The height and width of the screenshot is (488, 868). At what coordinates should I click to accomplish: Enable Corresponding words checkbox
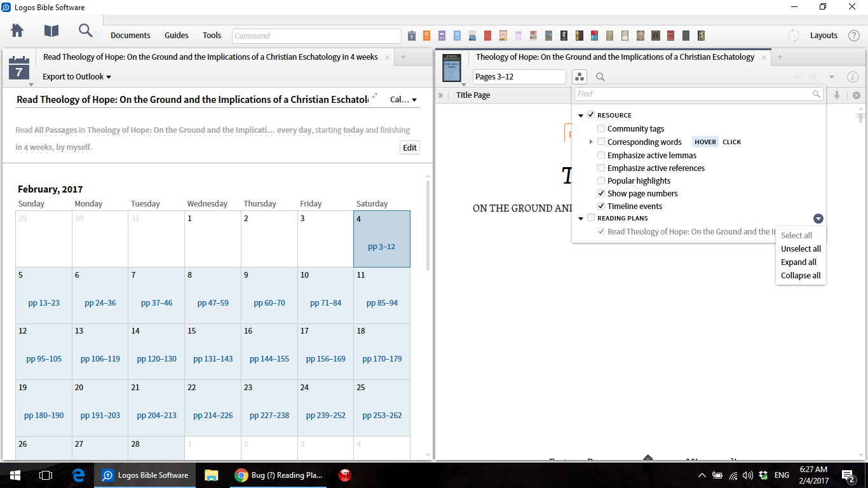point(601,142)
